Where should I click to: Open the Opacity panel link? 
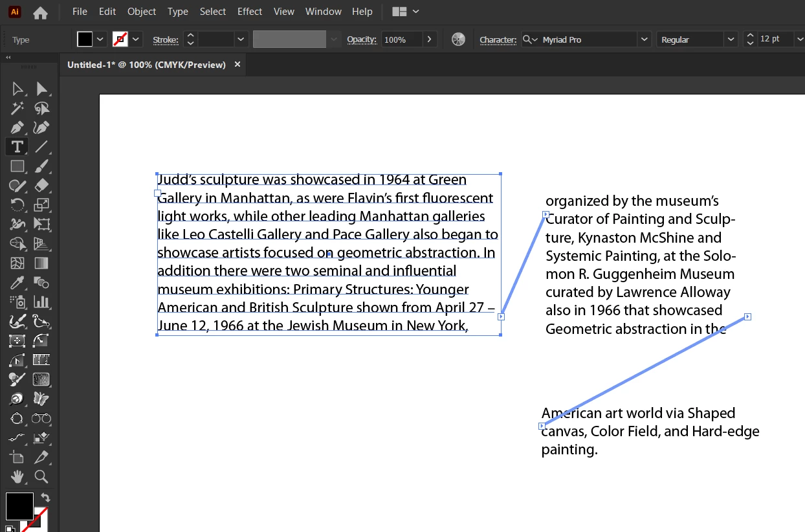[x=362, y=40]
